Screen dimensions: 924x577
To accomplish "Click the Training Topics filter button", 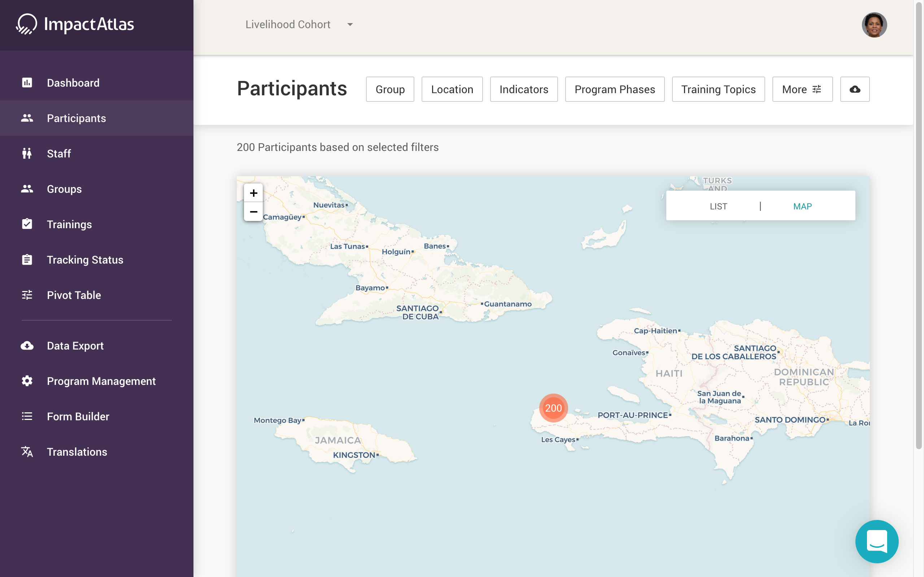I will 718,89.
